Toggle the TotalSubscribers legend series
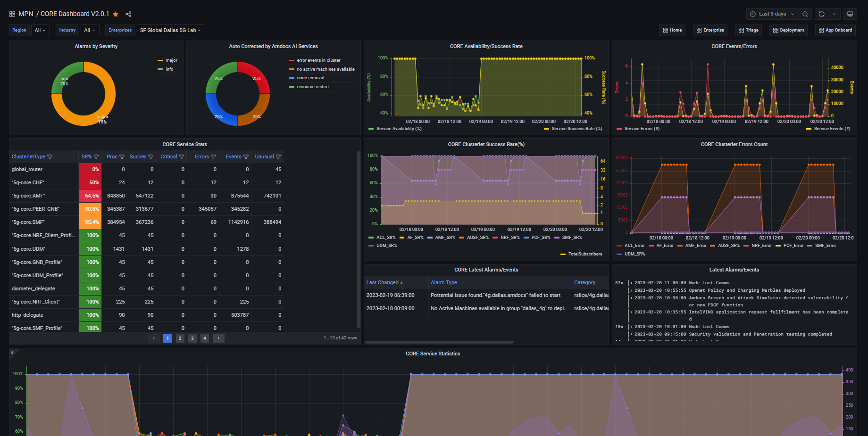The image size is (868, 436). pos(585,254)
